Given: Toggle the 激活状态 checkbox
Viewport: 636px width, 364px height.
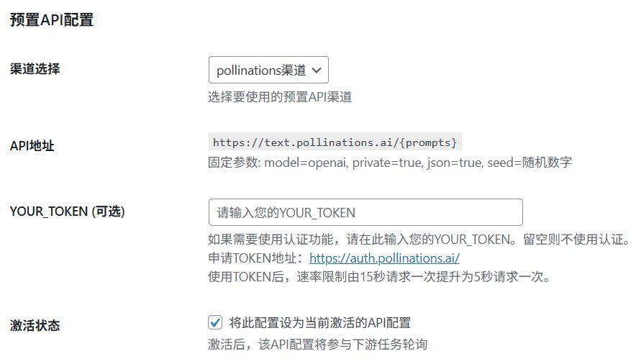Looking at the screenshot, I should click(215, 322).
